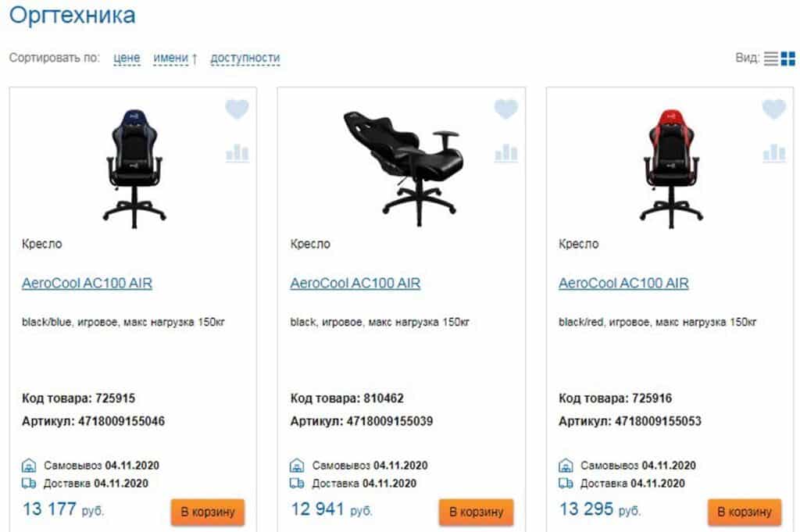The width and height of the screenshot is (800, 532).
Task: Add the 12 941 руб. chair to cart
Action: [476, 512]
